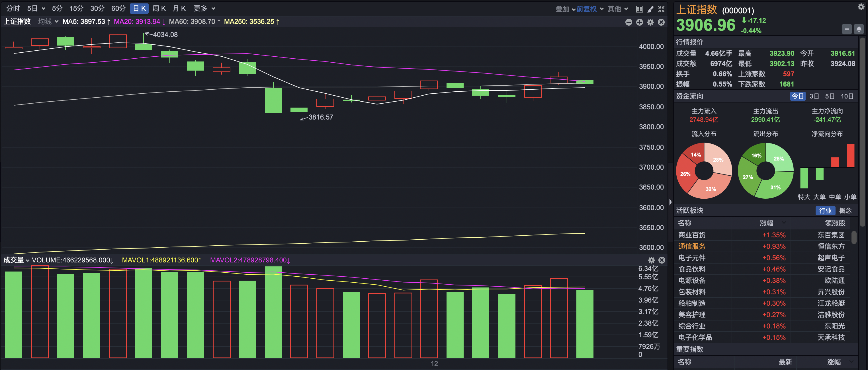868x370 pixels.
Task: Zoom in K-line chart with plus icon
Action: pos(639,22)
